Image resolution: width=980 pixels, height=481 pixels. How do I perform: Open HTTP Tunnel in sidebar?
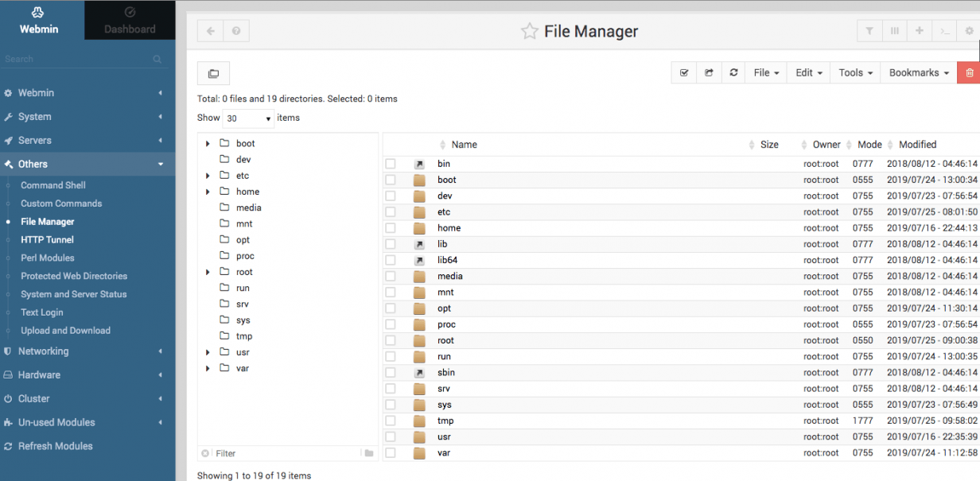point(47,239)
